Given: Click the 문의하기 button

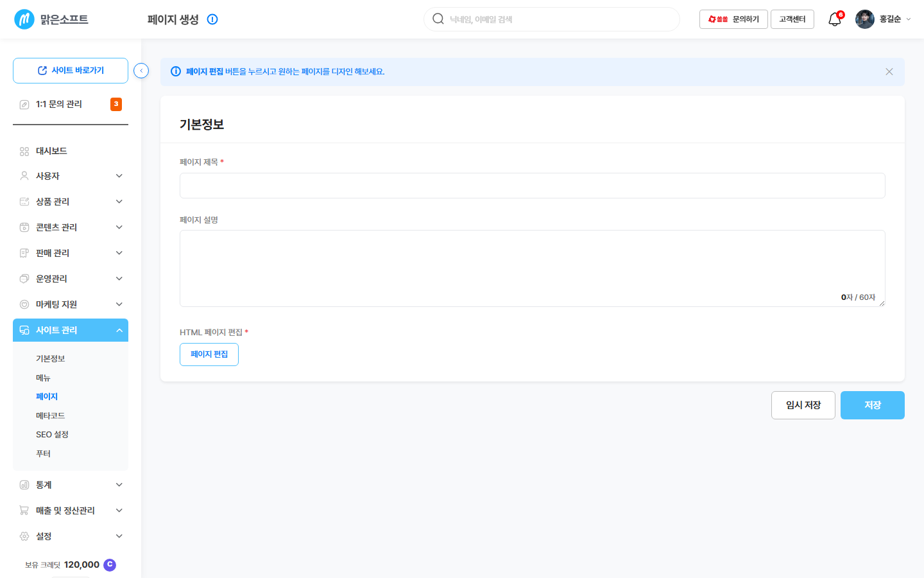Looking at the screenshot, I should (733, 19).
